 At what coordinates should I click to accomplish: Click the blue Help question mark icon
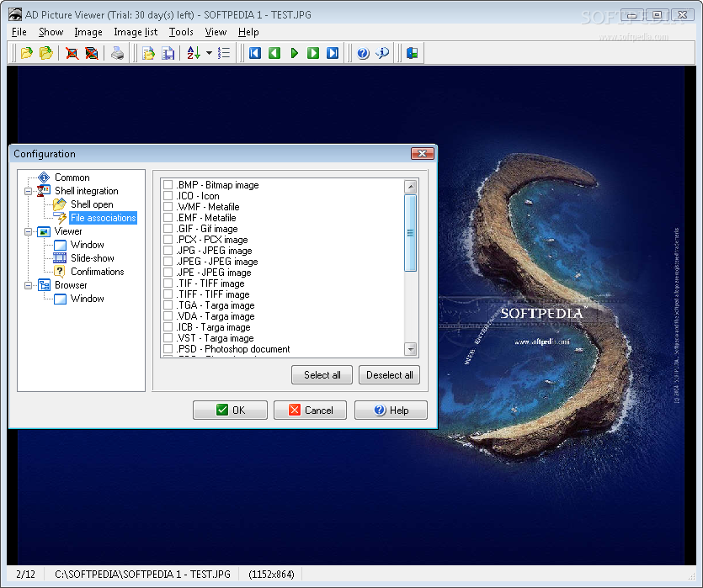(363, 53)
